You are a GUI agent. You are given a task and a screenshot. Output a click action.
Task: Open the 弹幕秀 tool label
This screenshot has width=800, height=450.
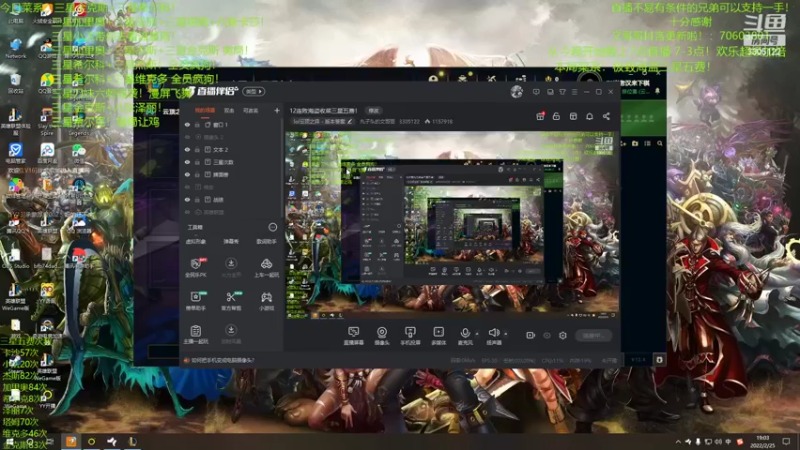pos(231,242)
